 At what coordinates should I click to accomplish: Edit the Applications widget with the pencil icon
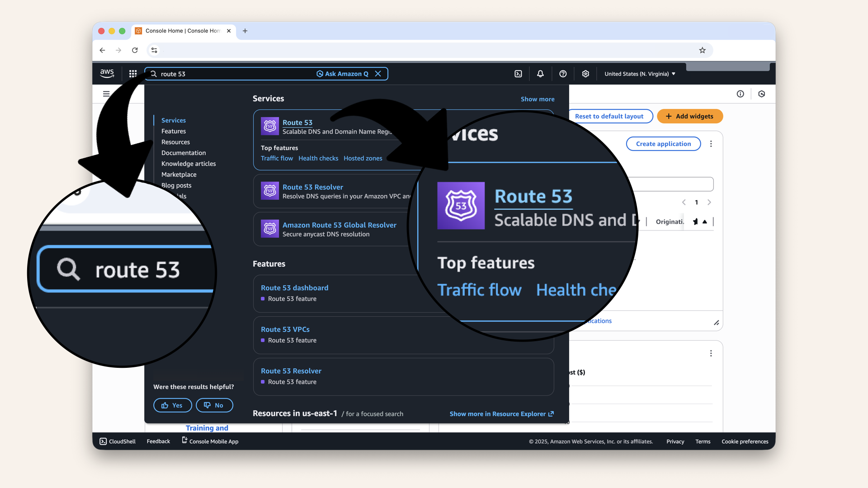coord(717,323)
